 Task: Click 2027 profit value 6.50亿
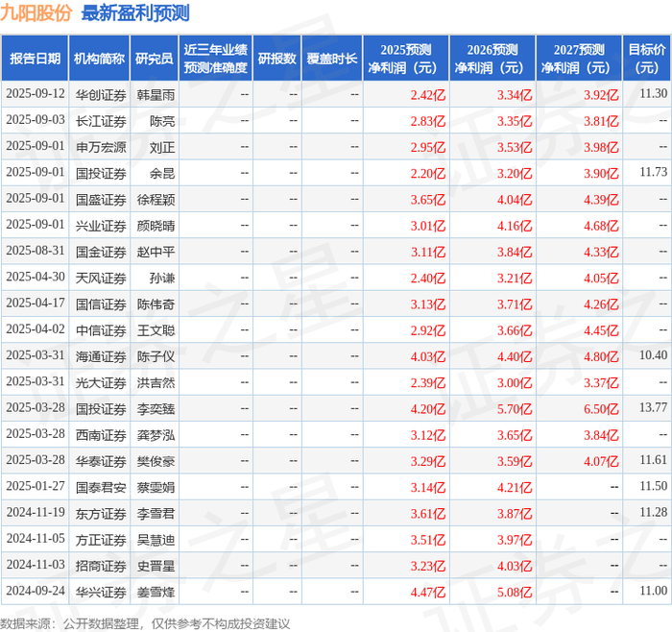coord(601,409)
